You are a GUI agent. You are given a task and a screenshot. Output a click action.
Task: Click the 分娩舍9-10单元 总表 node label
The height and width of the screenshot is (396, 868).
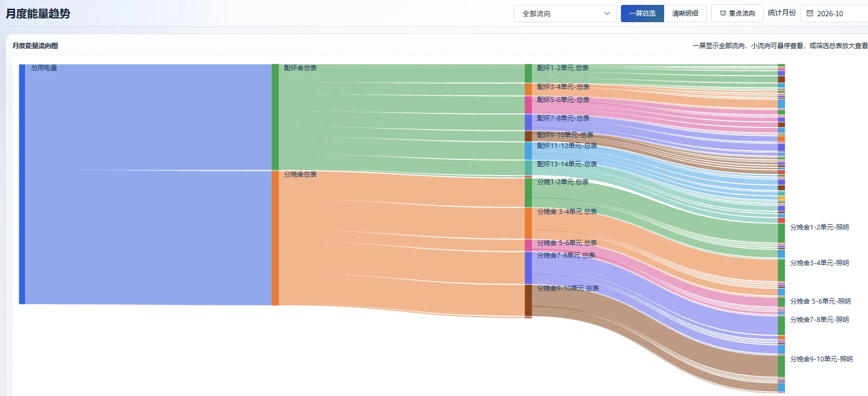568,288
